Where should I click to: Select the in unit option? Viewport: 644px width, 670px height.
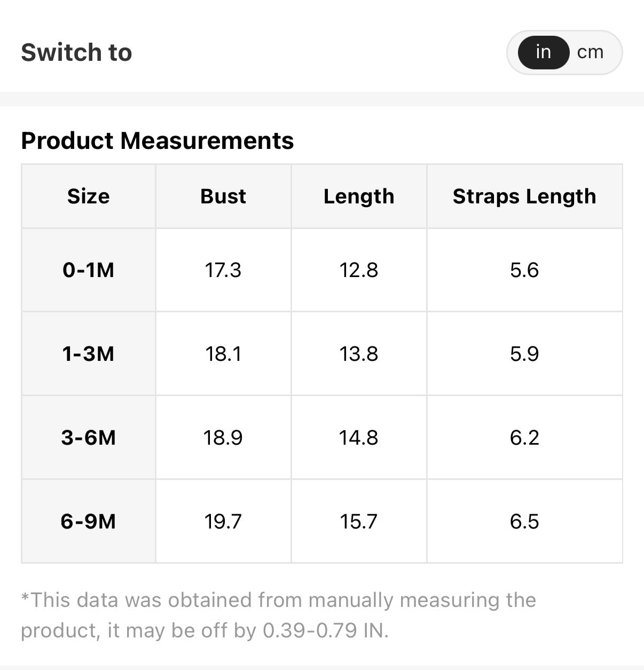[x=543, y=52]
